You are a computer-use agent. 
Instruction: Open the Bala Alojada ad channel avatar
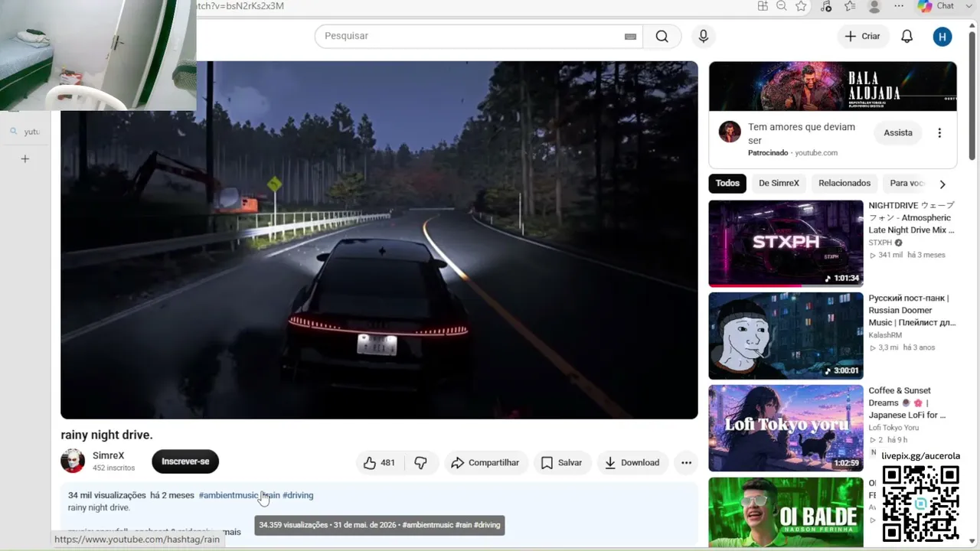[x=730, y=132]
